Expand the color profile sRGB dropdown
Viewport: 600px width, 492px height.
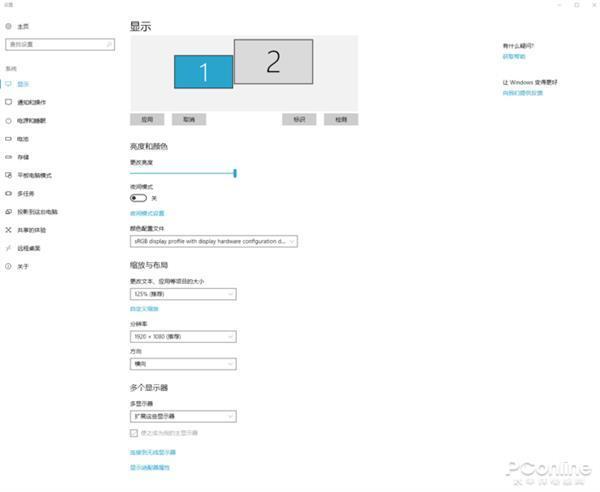(x=214, y=241)
